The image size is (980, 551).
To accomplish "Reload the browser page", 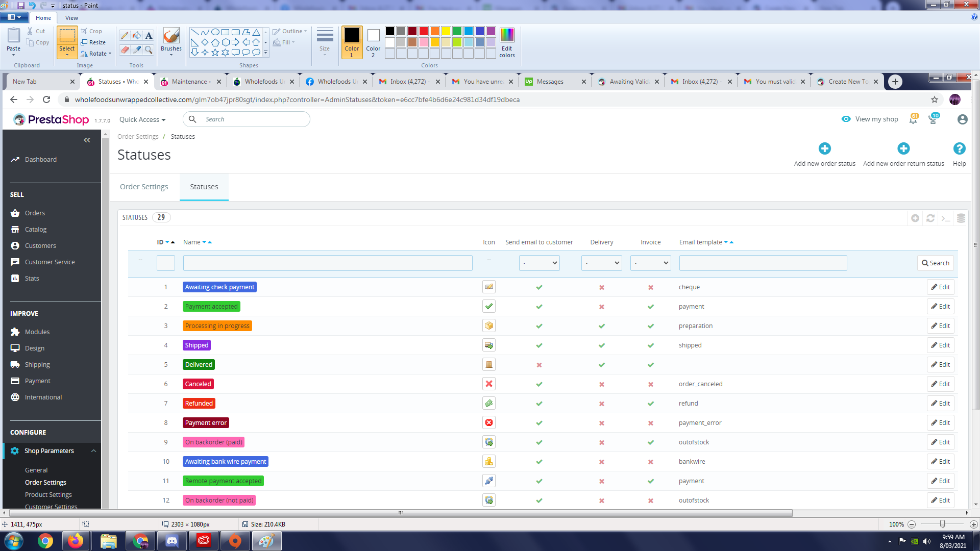I will tap(46, 99).
